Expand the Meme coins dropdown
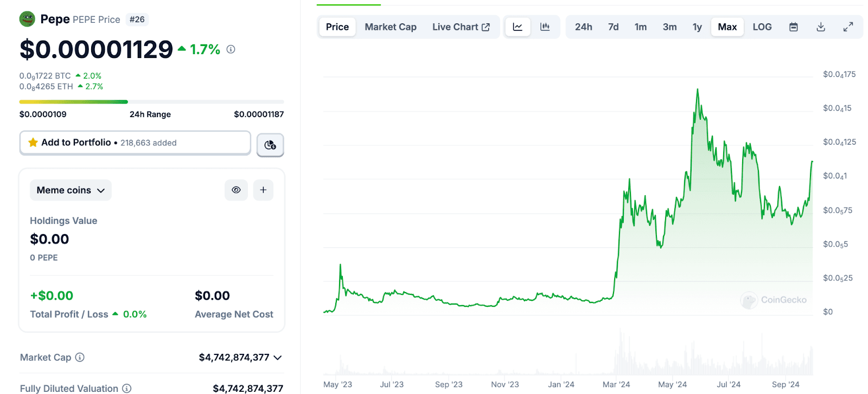Image resolution: width=868 pixels, height=394 pixels. pos(71,190)
